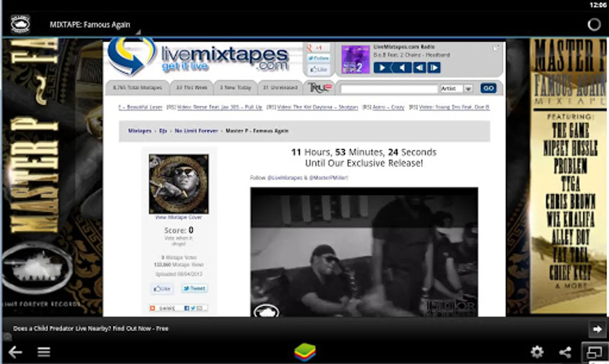Open the Total Mixtapes tab
Viewport: 609px width, 364px height.
tap(137, 87)
